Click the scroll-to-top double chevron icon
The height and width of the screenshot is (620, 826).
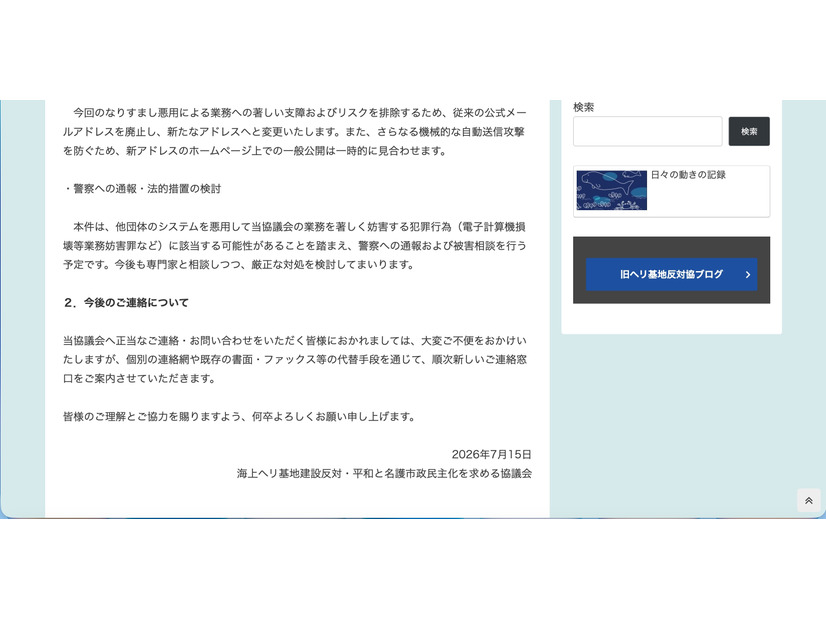coord(809,500)
